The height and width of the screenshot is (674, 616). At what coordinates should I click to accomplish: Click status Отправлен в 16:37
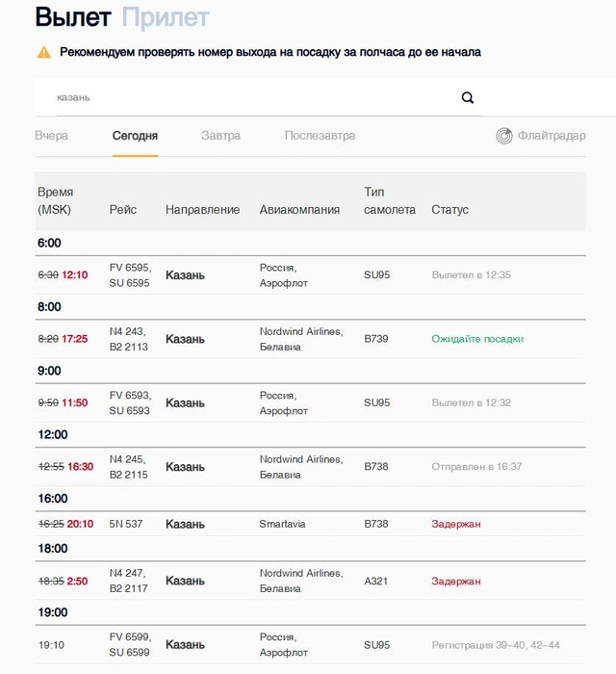pos(476,466)
